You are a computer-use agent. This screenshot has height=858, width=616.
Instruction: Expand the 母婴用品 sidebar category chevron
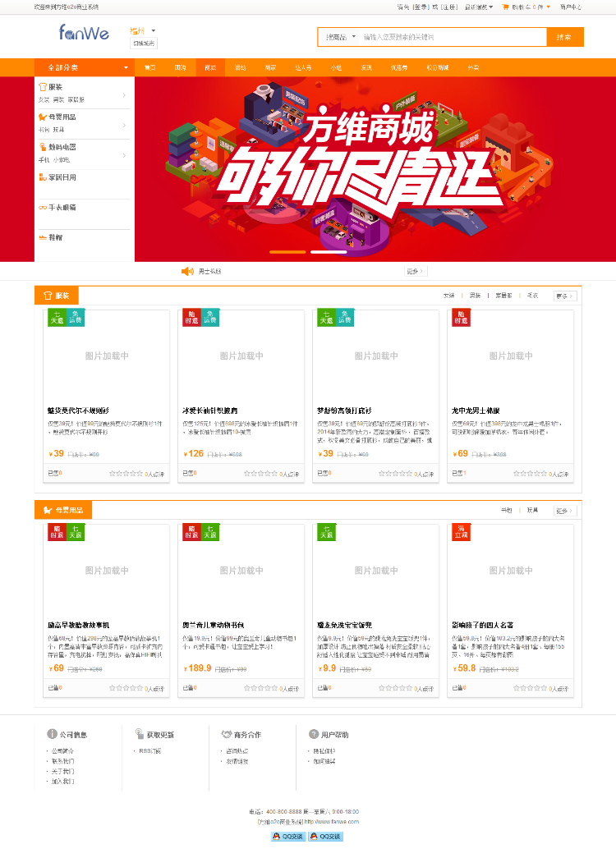pyautogui.click(x=124, y=126)
